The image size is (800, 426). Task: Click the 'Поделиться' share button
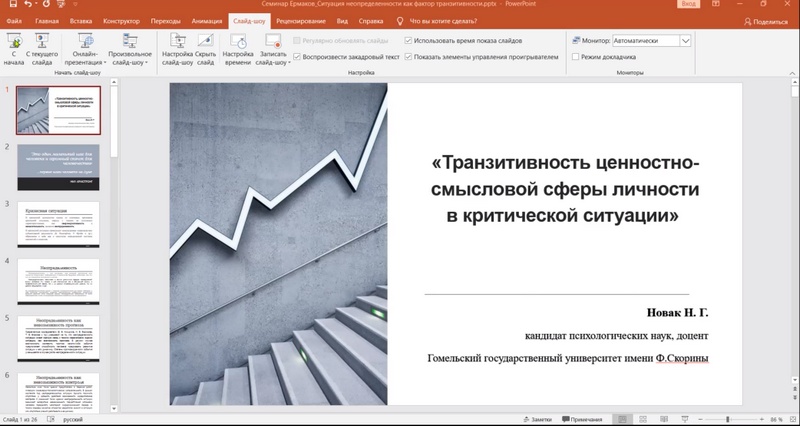[x=764, y=20]
